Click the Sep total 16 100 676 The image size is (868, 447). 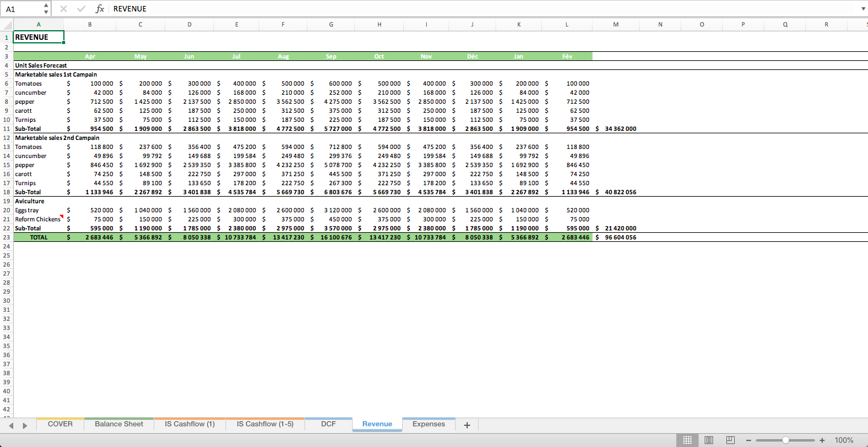coord(336,237)
